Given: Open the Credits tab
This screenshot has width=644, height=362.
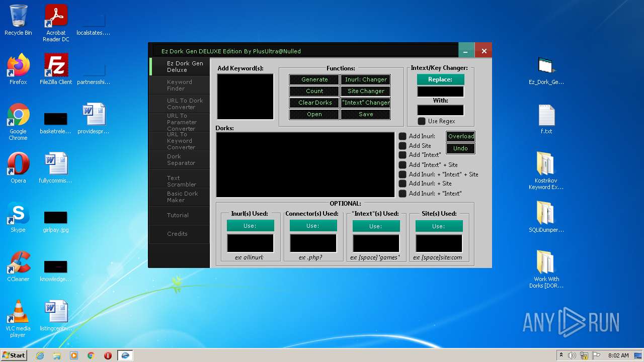Looking at the screenshot, I should point(180,234).
